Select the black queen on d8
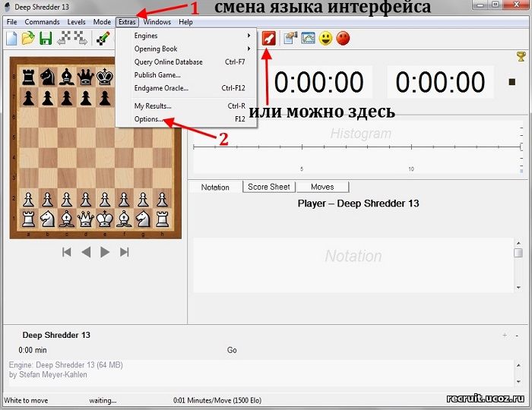Screen dimensions: 532x410 [x=86, y=77]
